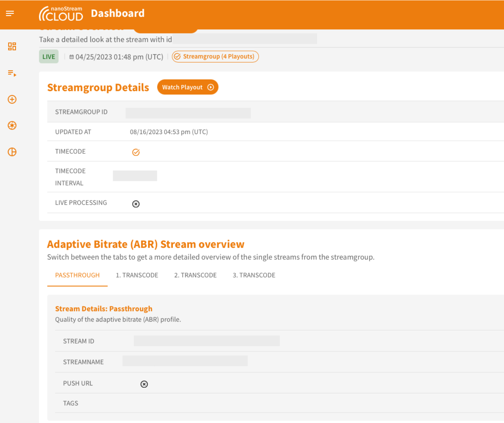Switch to the 1. TRANSCODE tab
Viewport: 504px width, 423px height.
point(137,275)
